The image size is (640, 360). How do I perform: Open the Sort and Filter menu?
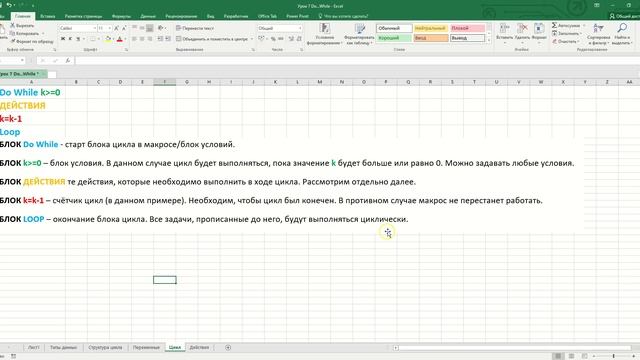598,33
